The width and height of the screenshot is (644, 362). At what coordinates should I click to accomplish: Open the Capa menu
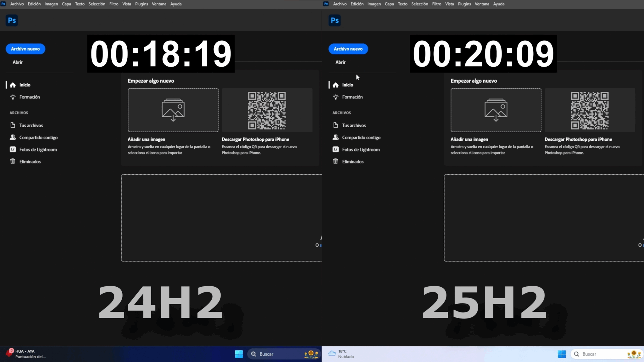click(x=66, y=4)
